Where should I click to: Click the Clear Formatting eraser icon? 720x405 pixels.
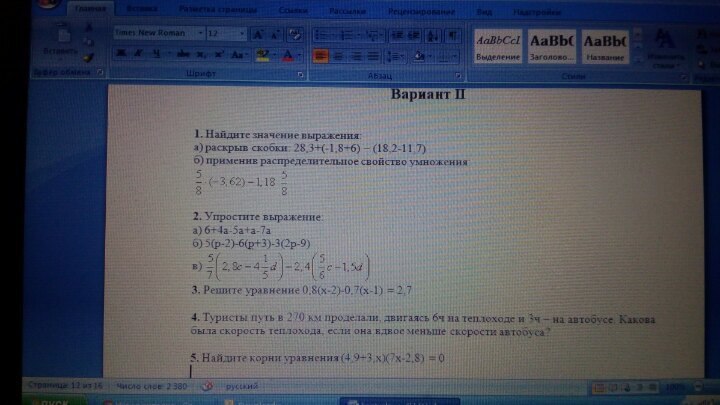click(295, 34)
